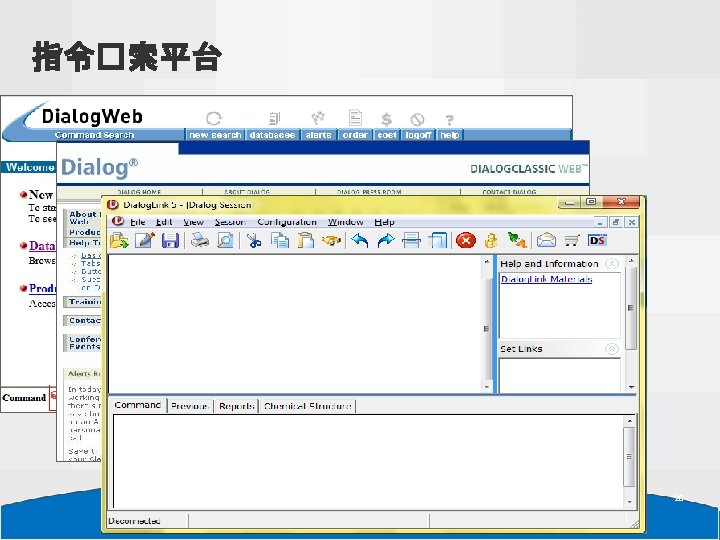Click the databases icon in DialogWeb header
Viewport: 720px width, 540px height.
(x=274, y=118)
